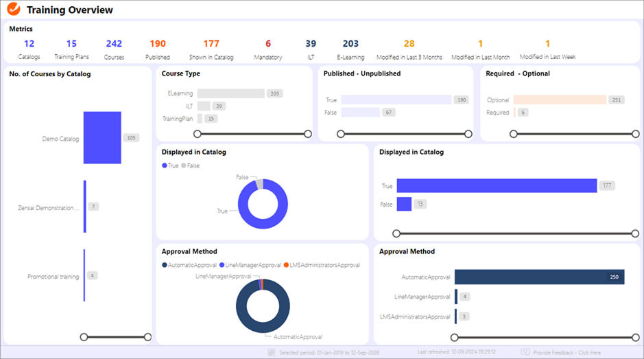This screenshot has height=359, width=644.
Task: Click the 242 Courses metric card
Action: (x=114, y=49)
